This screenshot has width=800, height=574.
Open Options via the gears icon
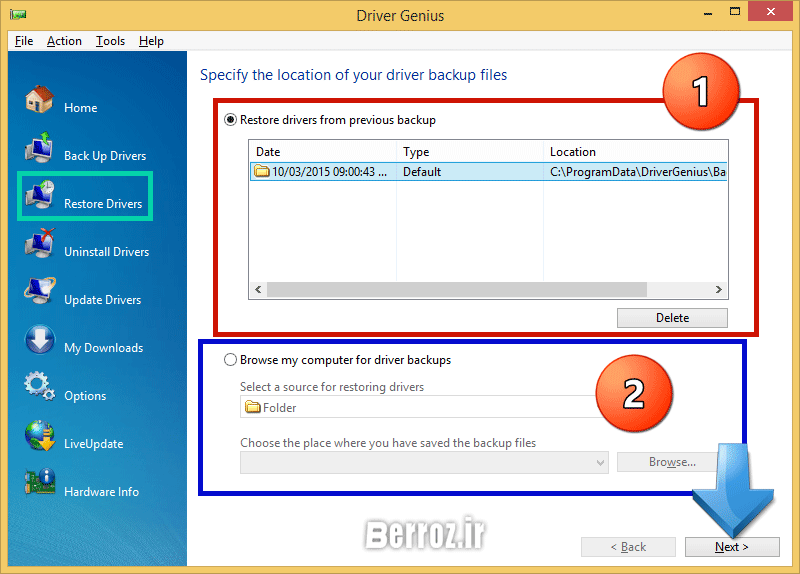(39, 389)
